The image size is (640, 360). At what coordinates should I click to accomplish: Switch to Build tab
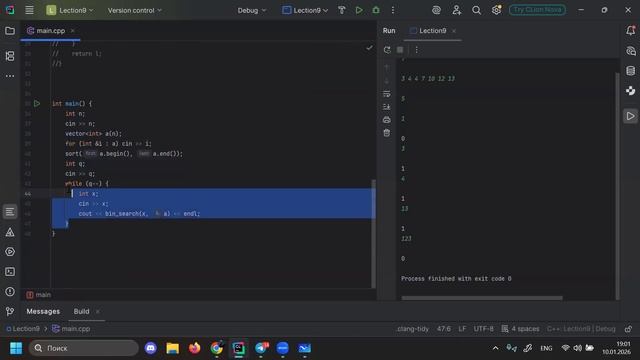[x=82, y=311]
